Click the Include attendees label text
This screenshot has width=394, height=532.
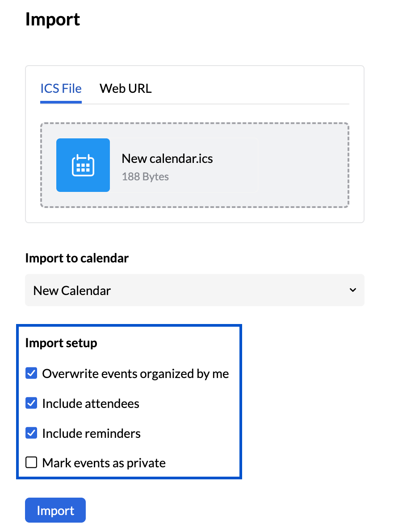[x=91, y=403]
